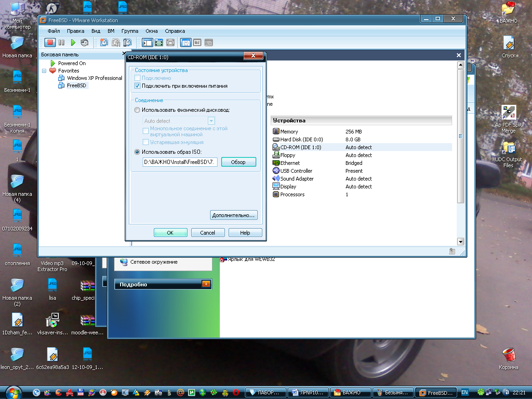
Task: Click vertical scrollbar up arrow in summary
Action: tap(460, 65)
